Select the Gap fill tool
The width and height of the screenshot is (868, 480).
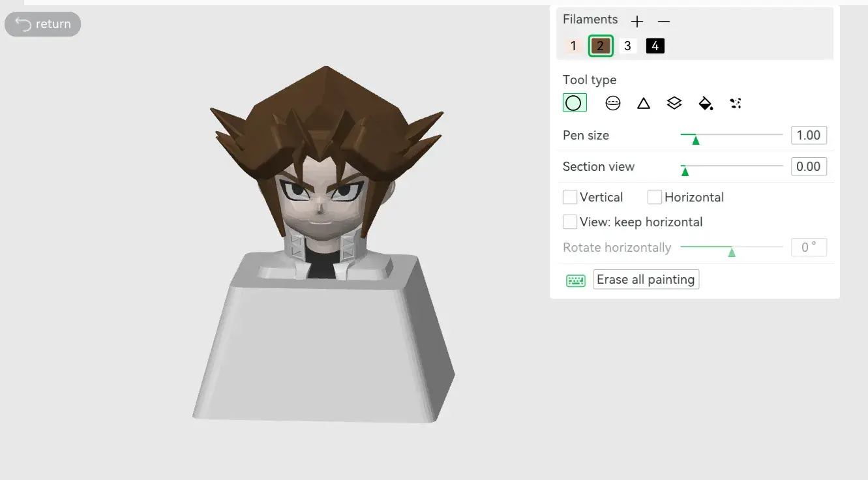[736, 103]
